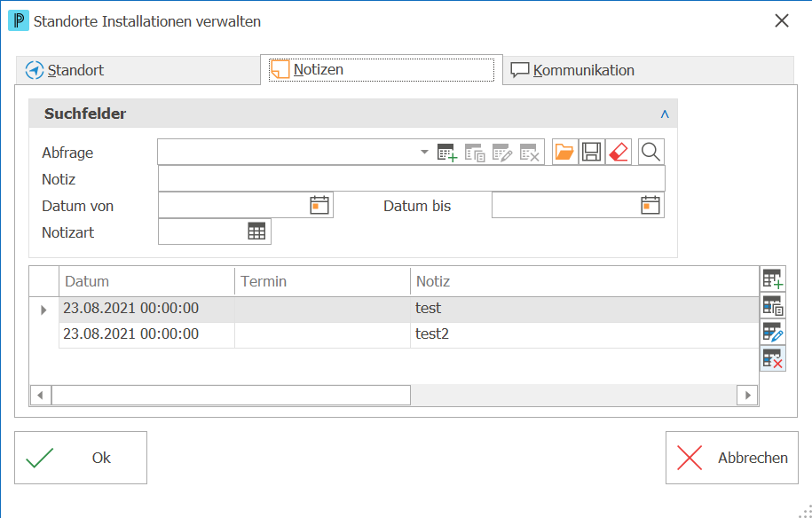Screen dimensions: 812x518
Task: Save the query with floppy disk icon
Action: tap(591, 153)
